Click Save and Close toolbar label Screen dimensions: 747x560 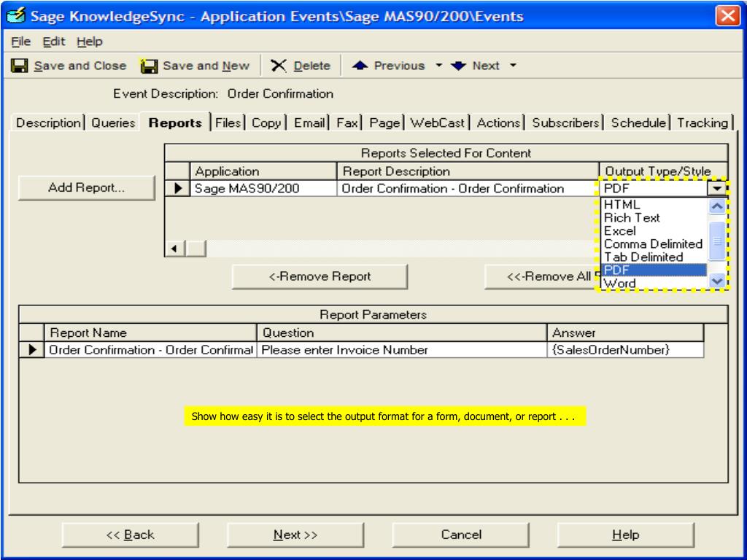[80, 66]
